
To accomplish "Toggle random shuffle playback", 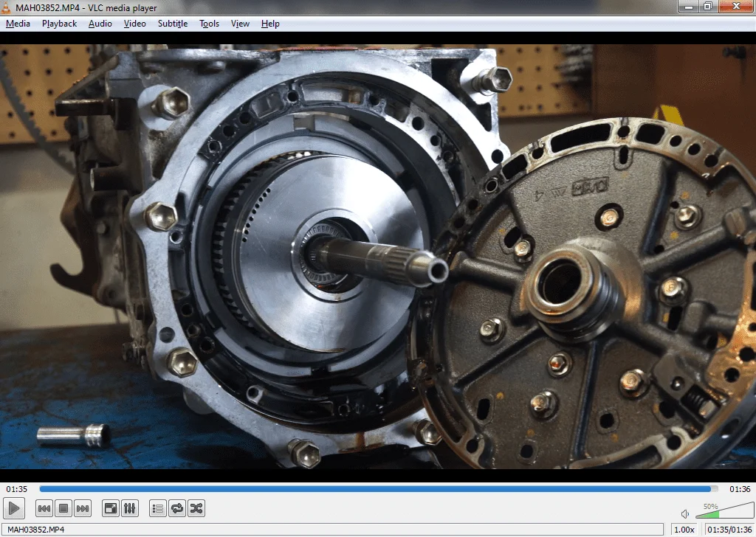I will 196,508.
